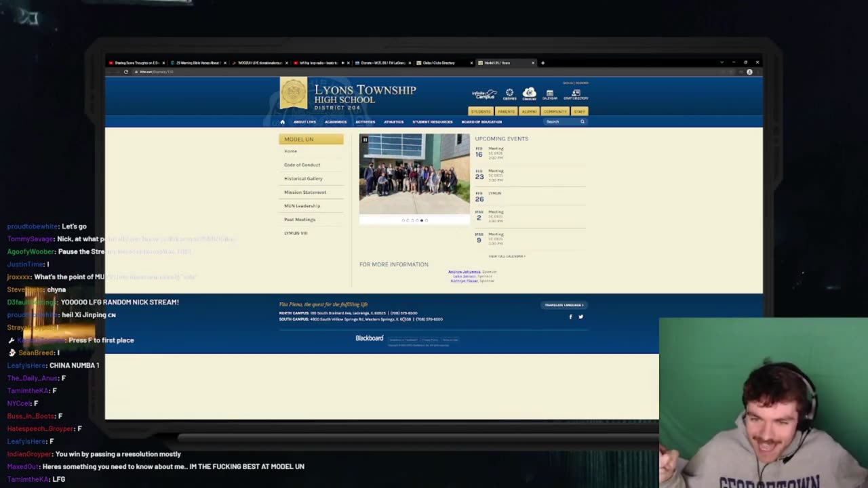The image size is (868, 488).
Task: Click the Model UN group photo
Action: [x=414, y=174]
